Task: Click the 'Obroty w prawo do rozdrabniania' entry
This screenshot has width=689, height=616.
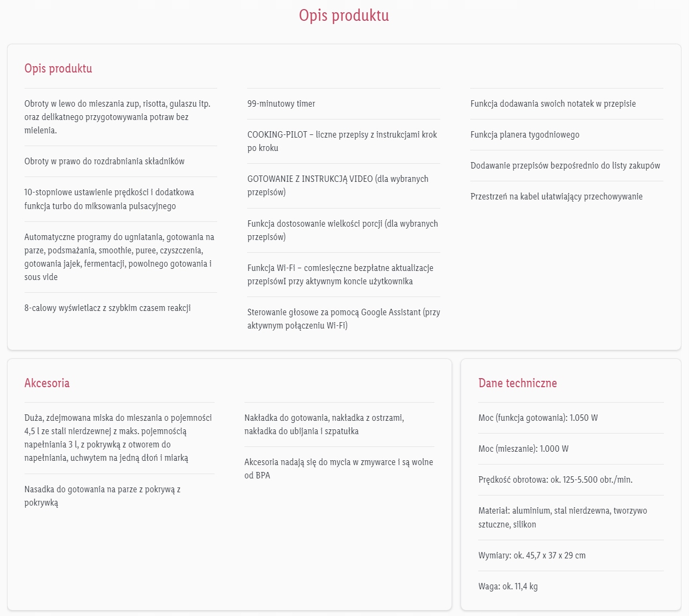Action: tap(104, 161)
